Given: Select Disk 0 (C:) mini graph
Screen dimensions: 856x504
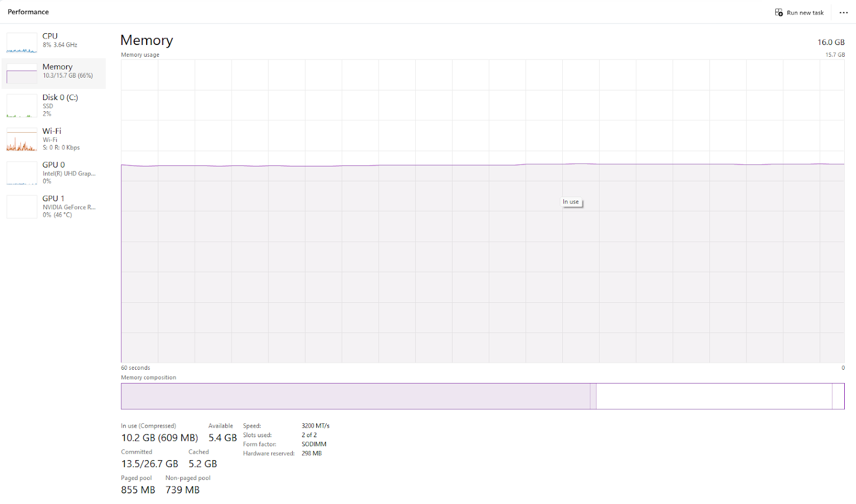Looking at the screenshot, I should coord(22,106).
